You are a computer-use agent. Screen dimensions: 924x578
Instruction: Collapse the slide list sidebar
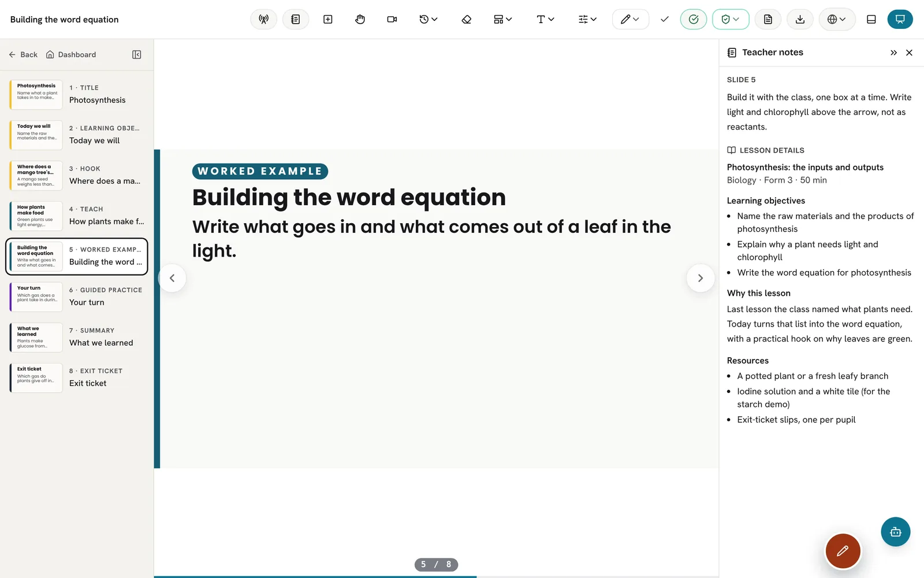coord(137,54)
